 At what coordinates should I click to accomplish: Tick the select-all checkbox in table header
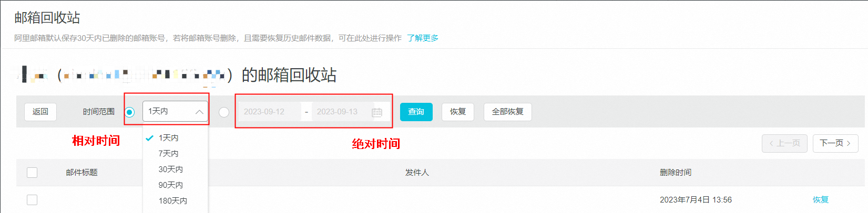pos(32,173)
